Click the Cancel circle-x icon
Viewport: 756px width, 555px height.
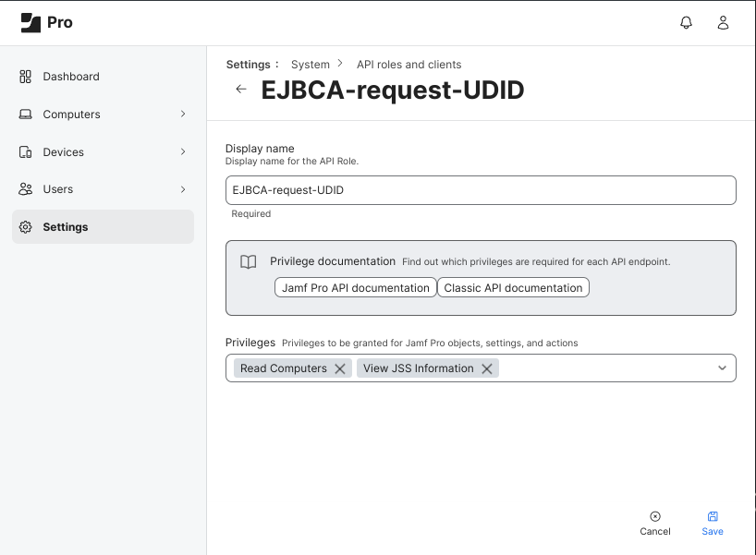click(655, 516)
